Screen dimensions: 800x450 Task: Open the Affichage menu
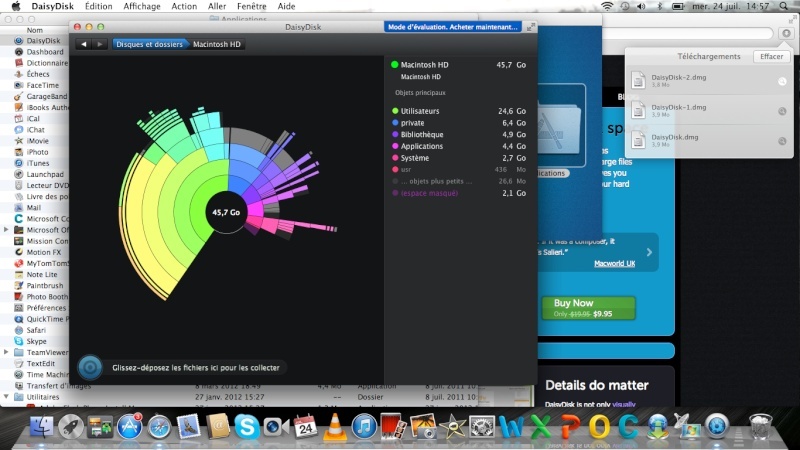[x=141, y=6]
